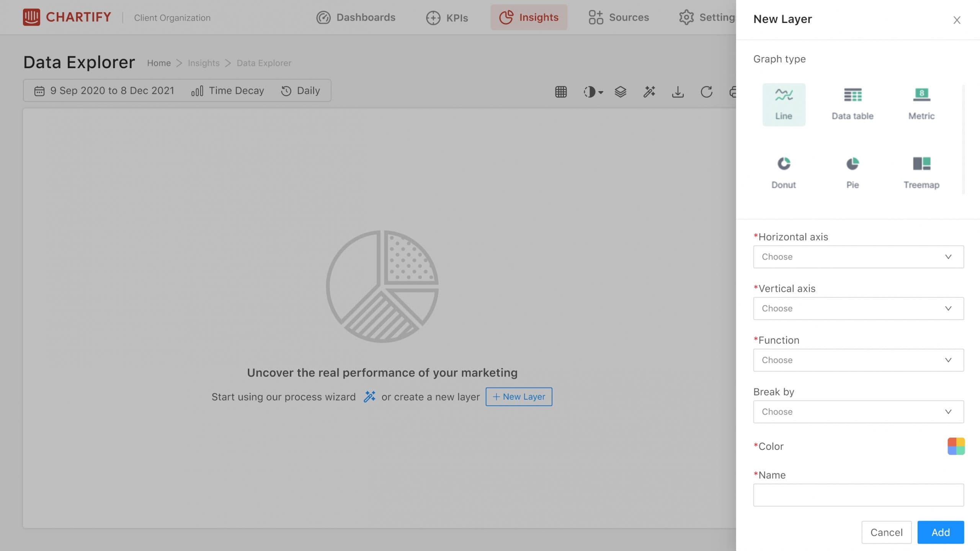Click the blue wizard wand icon
980x551 pixels.
pyautogui.click(x=369, y=396)
